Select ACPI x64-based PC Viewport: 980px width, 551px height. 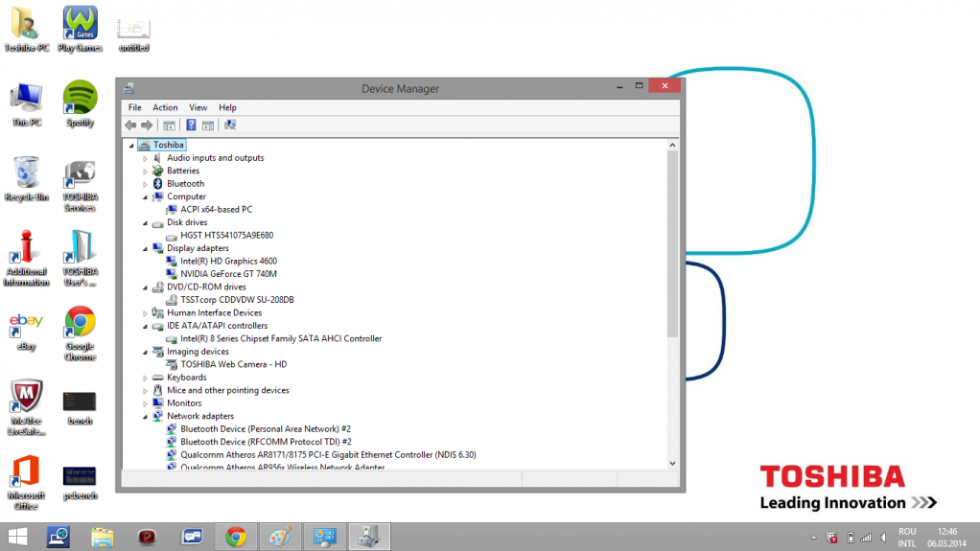[217, 209]
